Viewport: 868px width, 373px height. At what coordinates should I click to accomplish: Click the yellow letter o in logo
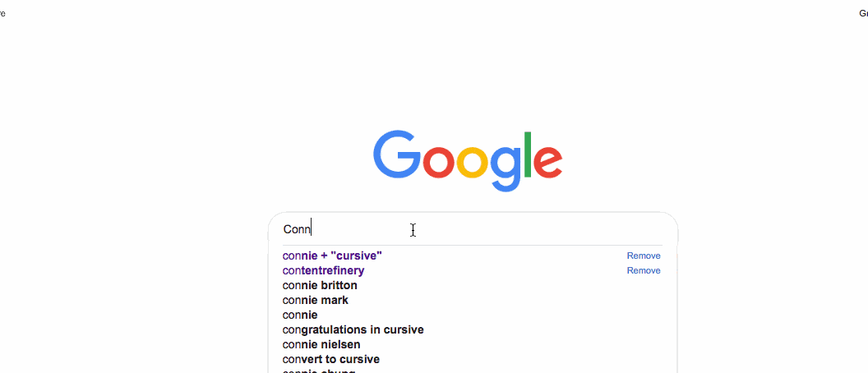click(x=473, y=162)
